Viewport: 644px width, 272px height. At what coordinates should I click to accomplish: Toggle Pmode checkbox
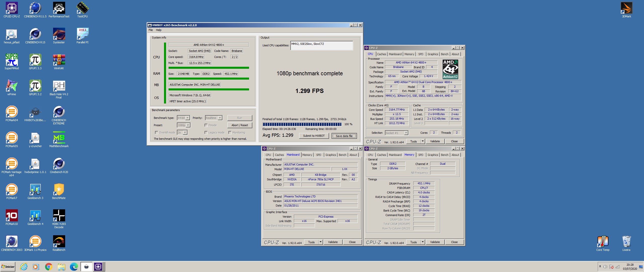tap(206, 125)
